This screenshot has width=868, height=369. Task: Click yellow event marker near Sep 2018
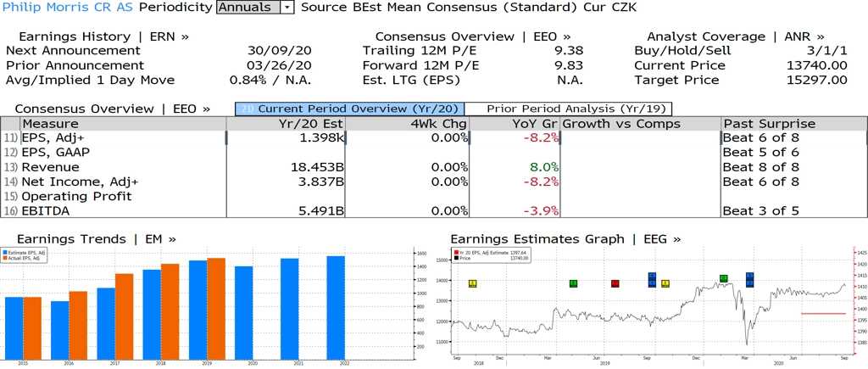tap(472, 283)
